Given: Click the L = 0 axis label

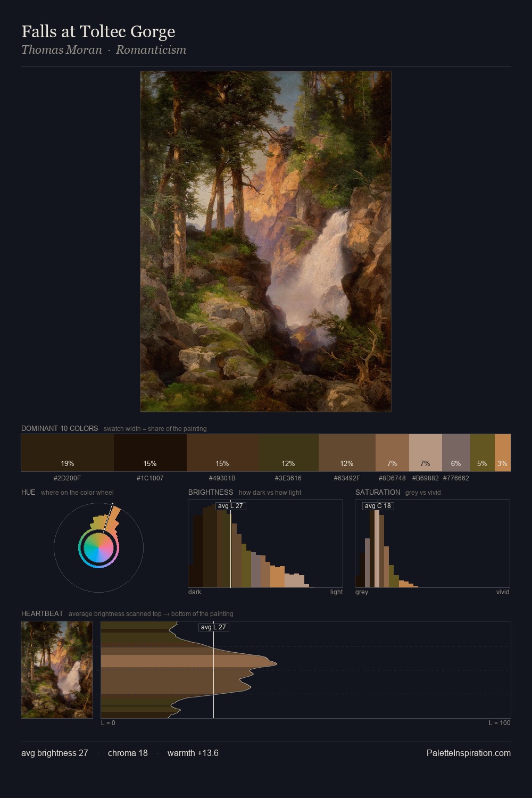Looking at the screenshot, I should 108,723.
